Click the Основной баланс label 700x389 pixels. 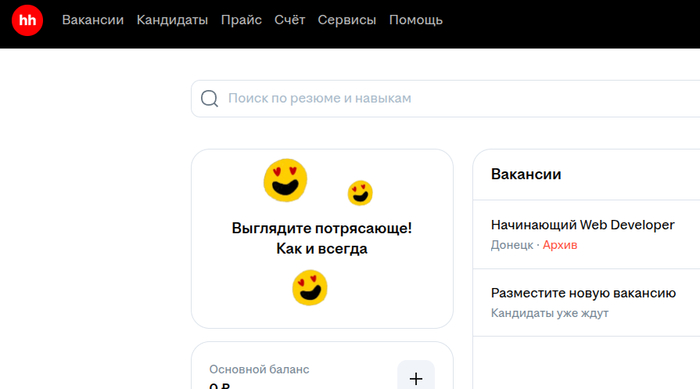click(259, 369)
